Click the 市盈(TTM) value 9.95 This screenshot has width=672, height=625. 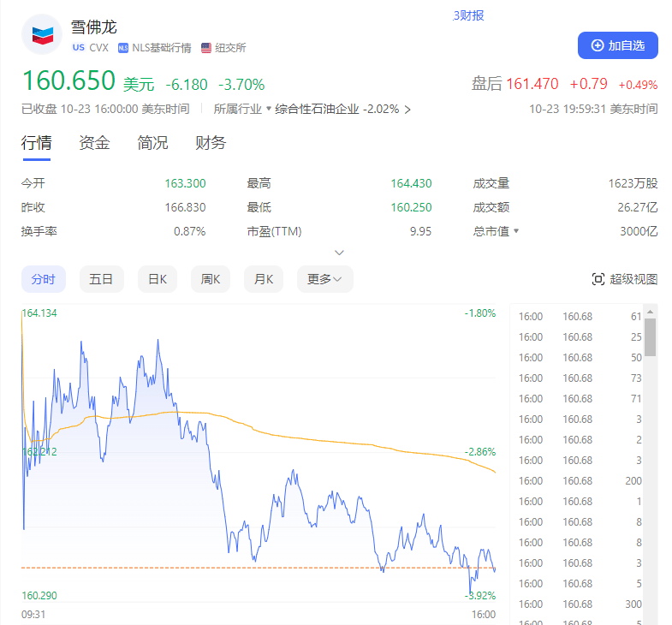[420, 231]
